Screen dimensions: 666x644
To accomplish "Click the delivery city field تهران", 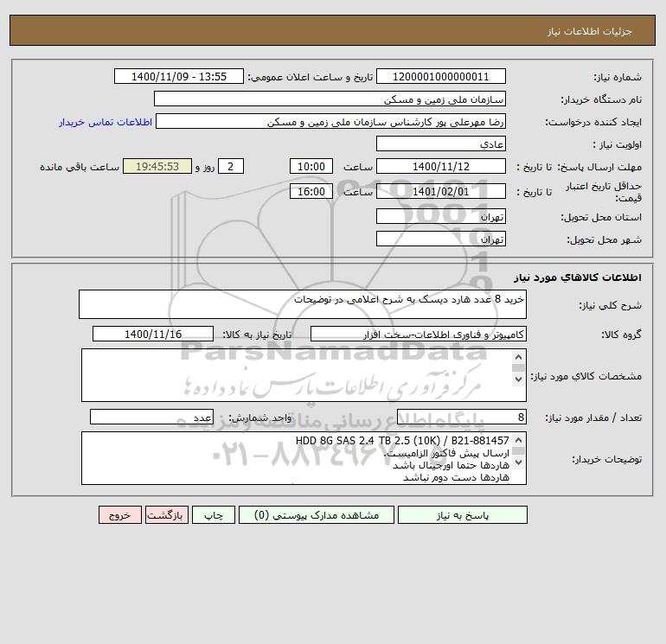I will tap(441, 239).
